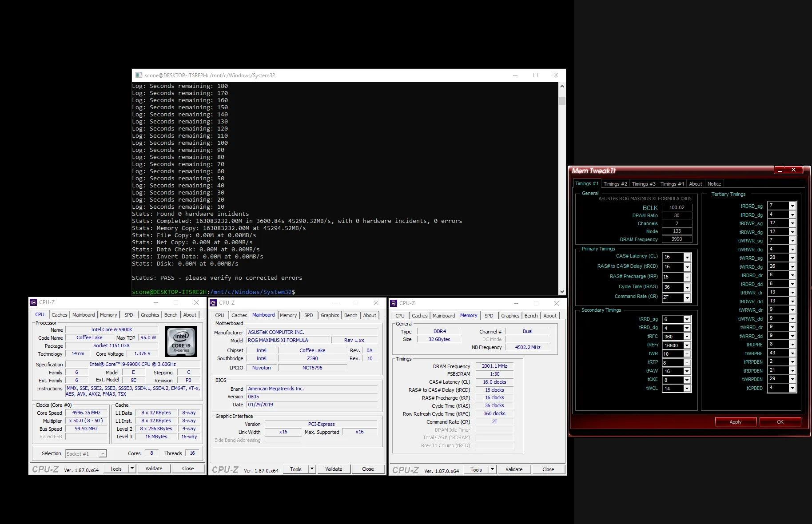Viewport: 812px width, 524px height.
Task: Maximize the terminal window
Action: click(x=535, y=75)
